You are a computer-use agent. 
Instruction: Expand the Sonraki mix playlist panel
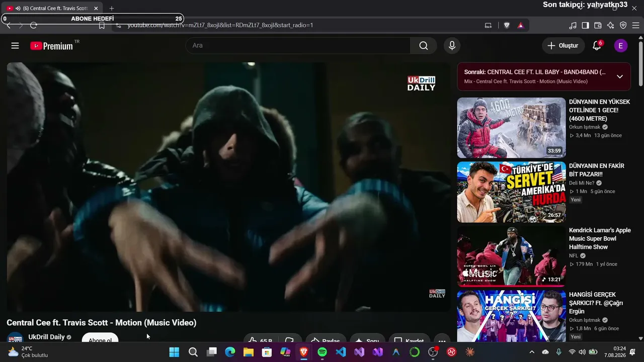(620, 76)
